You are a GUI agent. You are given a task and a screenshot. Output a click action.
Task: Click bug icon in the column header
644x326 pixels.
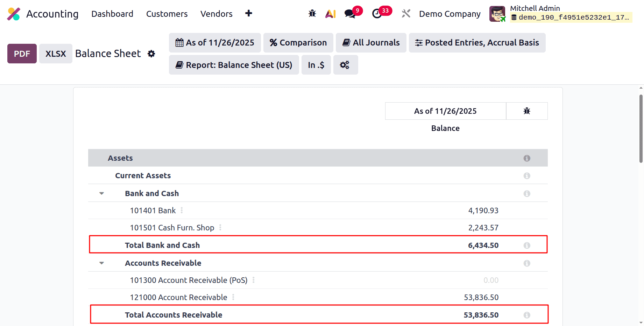coord(526,111)
